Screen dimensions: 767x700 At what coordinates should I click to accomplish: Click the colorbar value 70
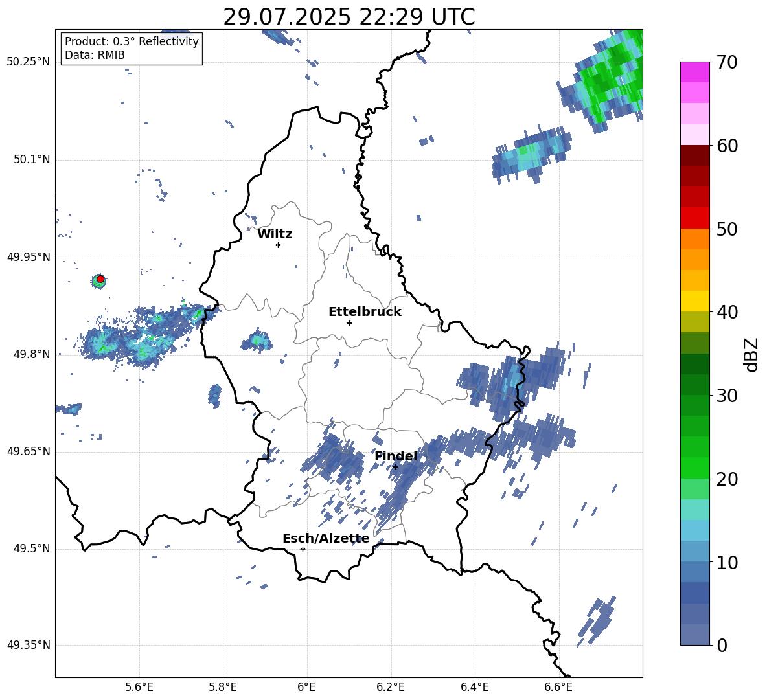tap(727, 62)
